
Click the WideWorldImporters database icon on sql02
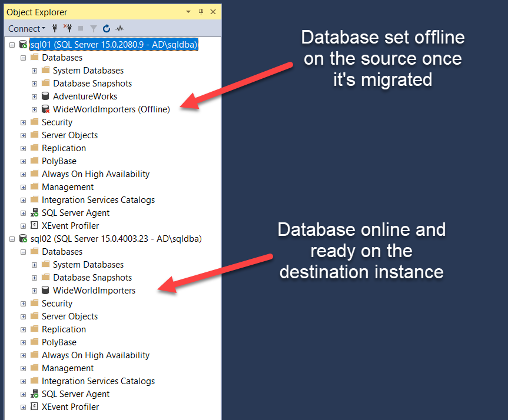(x=45, y=290)
